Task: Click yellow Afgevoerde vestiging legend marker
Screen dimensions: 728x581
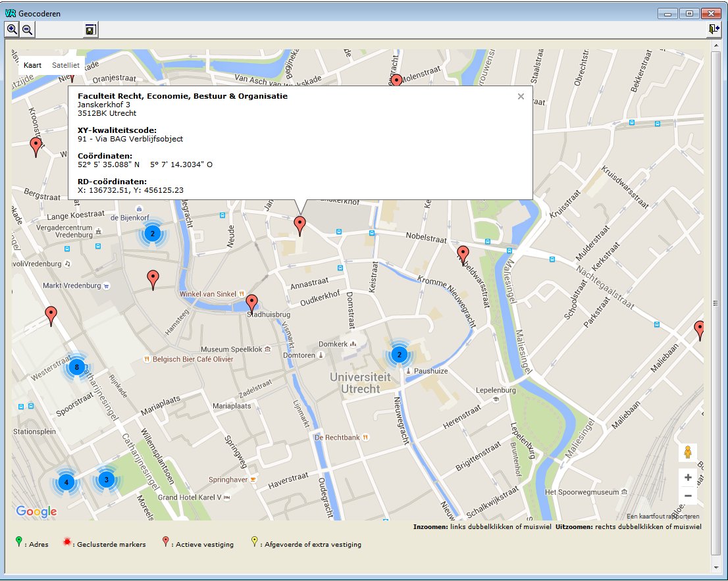Action: (254, 541)
